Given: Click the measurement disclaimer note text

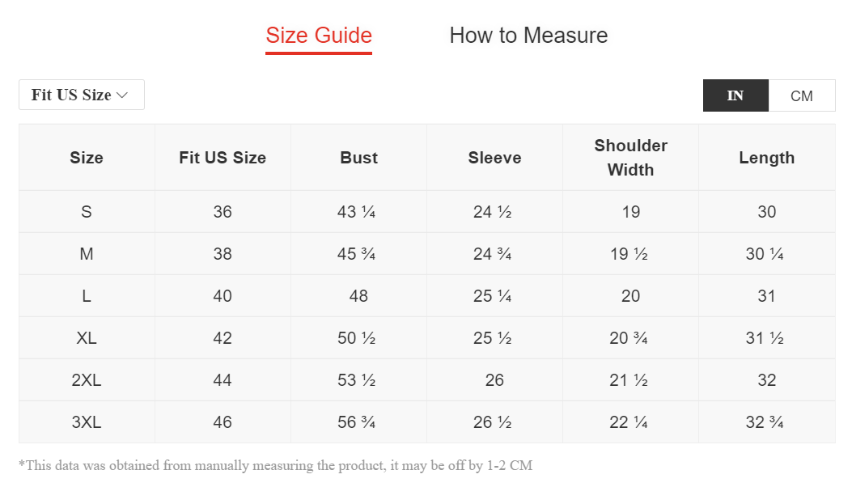Looking at the screenshot, I should (275, 465).
